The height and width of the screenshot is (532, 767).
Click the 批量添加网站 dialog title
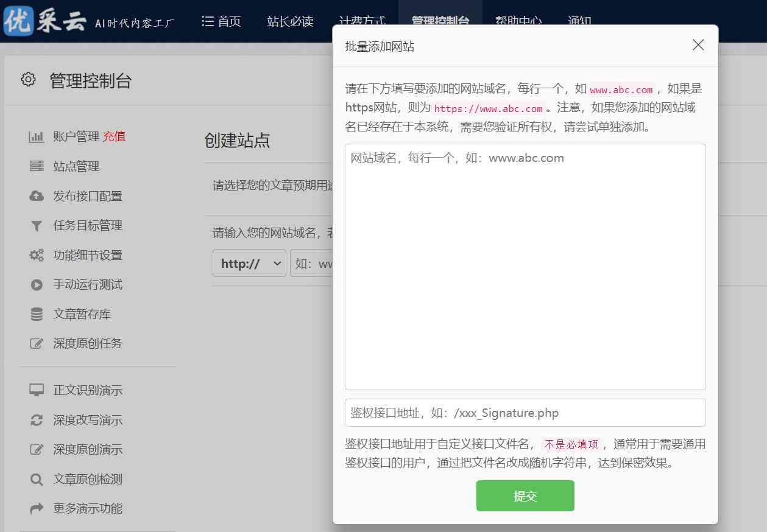(x=380, y=46)
